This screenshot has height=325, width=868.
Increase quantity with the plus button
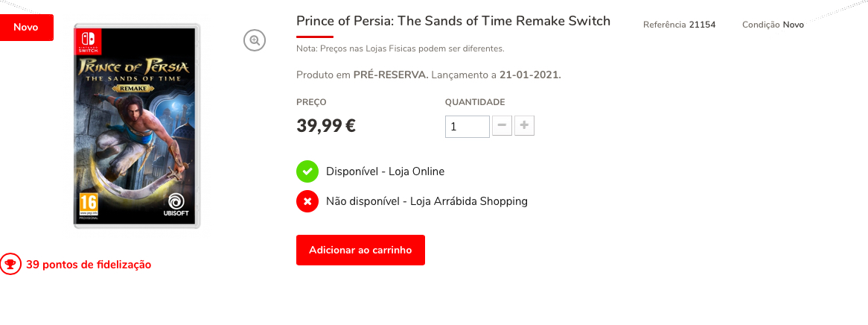[524, 126]
